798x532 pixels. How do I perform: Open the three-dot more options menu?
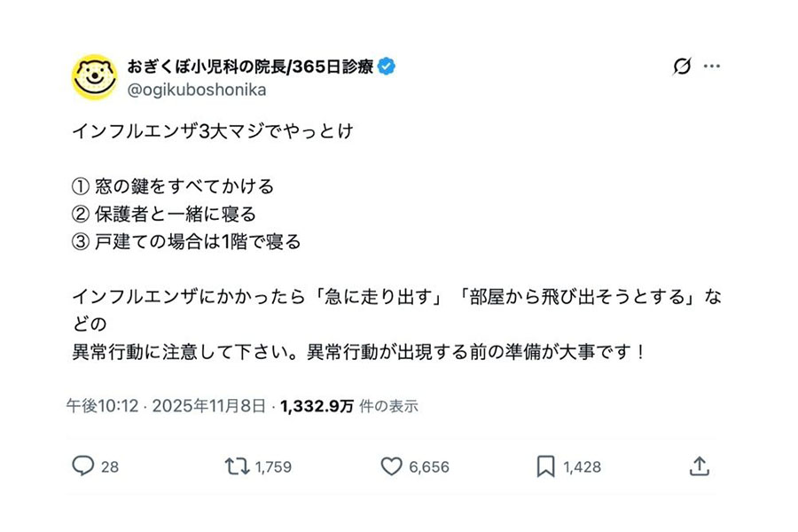(712, 66)
